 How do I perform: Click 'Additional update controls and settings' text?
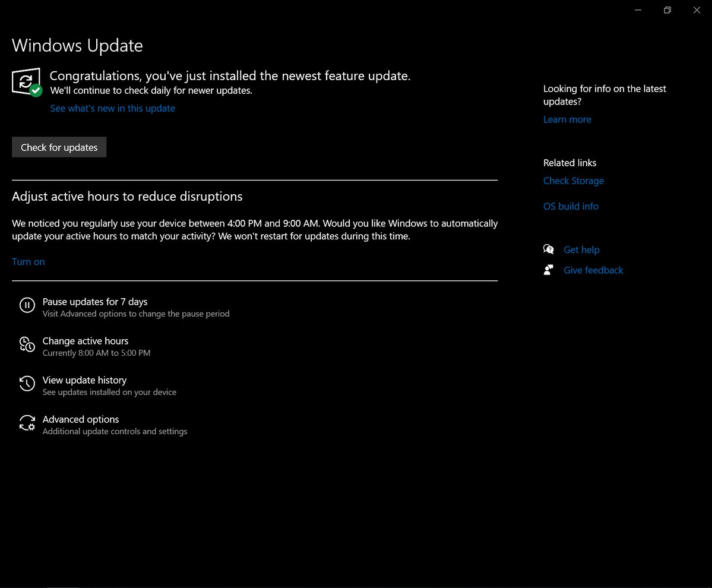[115, 431]
